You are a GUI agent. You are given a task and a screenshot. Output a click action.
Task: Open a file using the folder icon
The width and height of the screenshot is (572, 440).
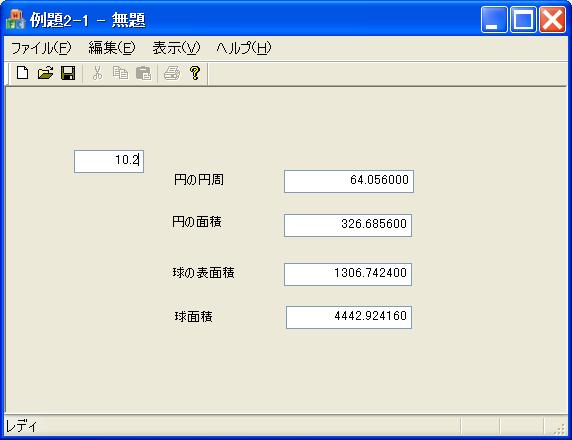(x=46, y=73)
